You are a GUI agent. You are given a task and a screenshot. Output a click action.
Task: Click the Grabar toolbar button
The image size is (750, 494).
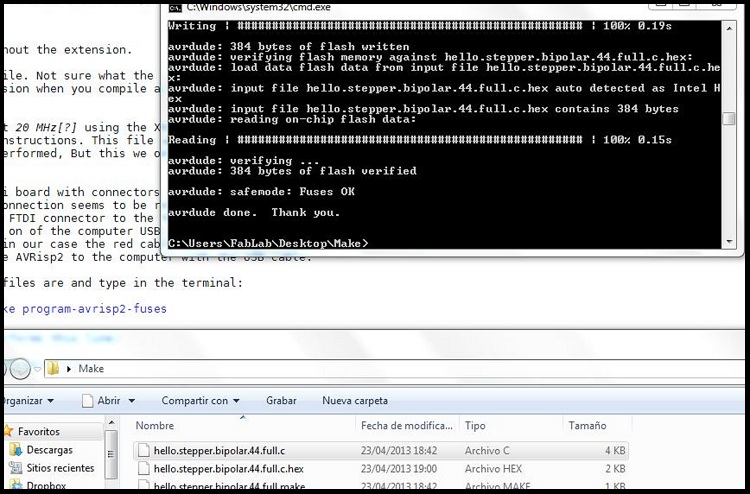pyautogui.click(x=281, y=401)
